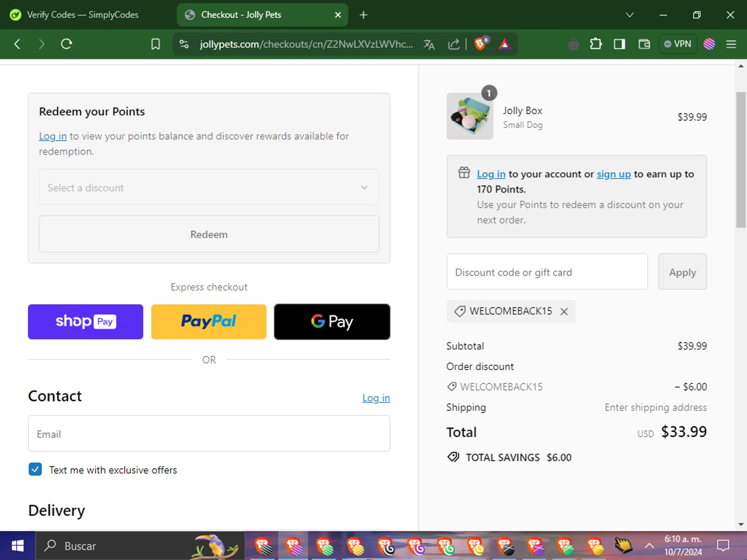Screen dimensions: 747x560
Task: Click the $33.99 total amount
Action: click(x=684, y=432)
